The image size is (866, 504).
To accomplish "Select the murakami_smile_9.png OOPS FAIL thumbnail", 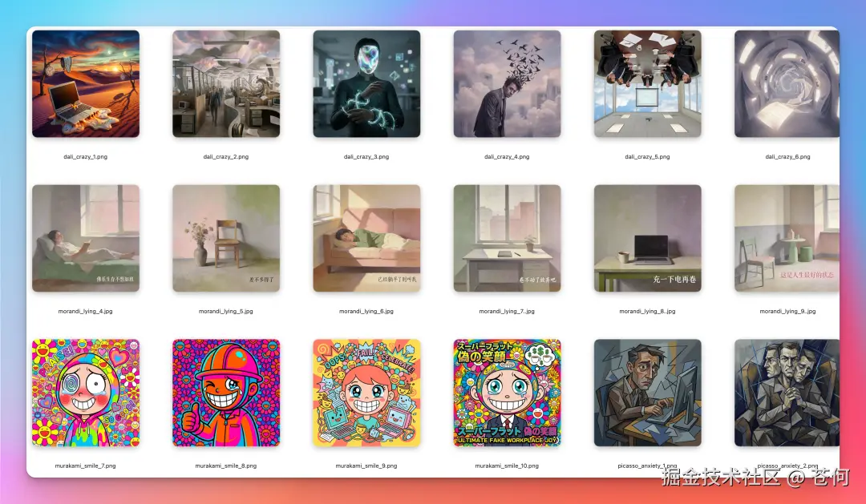I will pyautogui.click(x=366, y=393).
